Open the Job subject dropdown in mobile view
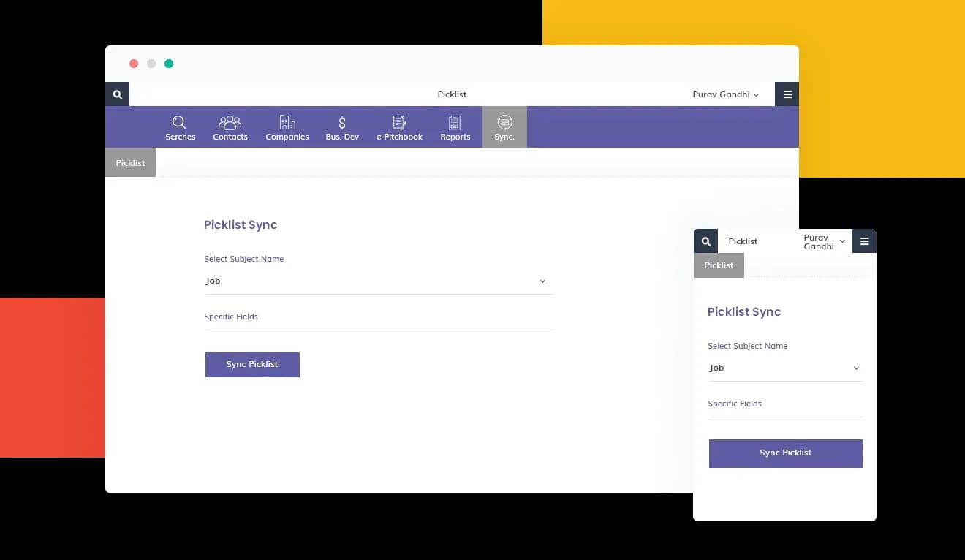The height and width of the screenshot is (560, 965). [x=785, y=368]
